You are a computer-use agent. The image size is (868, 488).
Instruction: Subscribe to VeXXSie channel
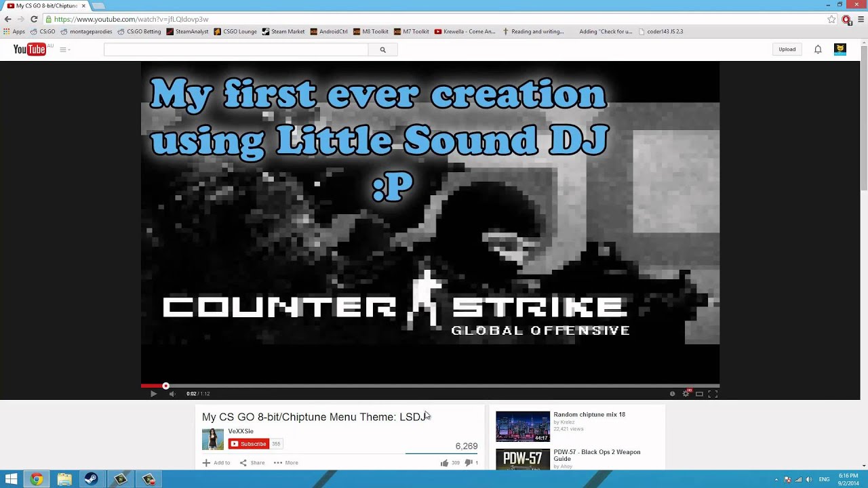(249, 444)
